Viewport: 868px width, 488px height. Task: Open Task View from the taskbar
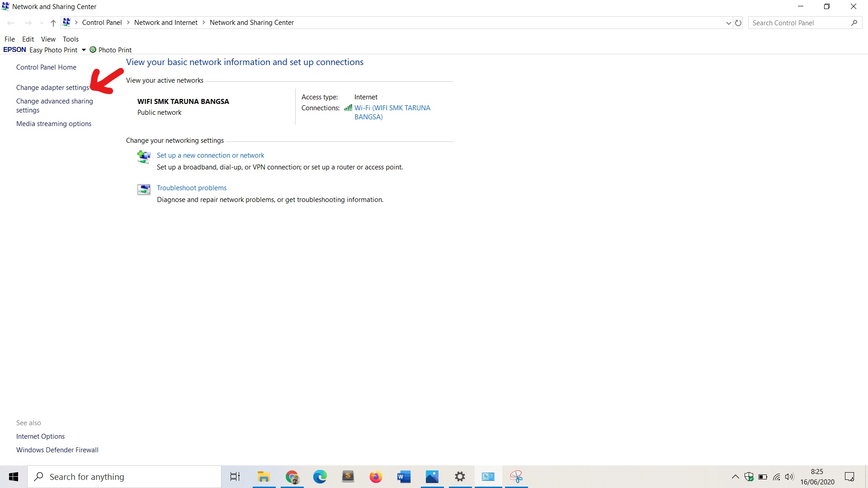[235, 477]
